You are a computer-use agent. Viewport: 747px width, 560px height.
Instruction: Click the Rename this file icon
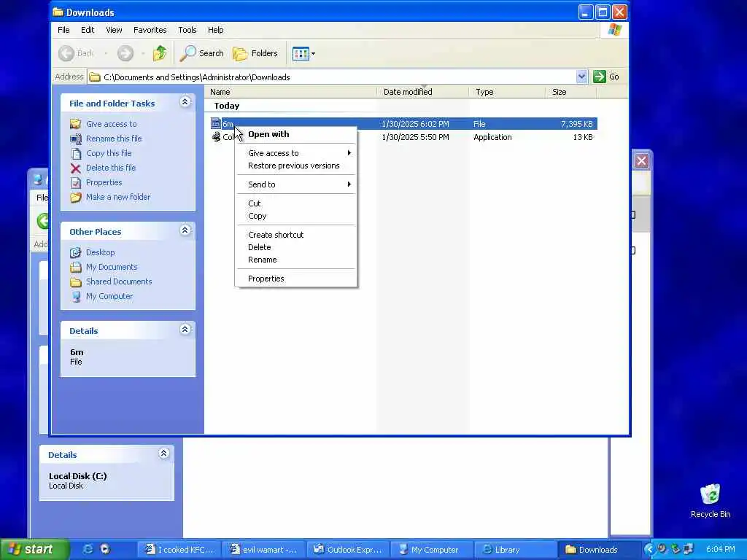coord(75,139)
